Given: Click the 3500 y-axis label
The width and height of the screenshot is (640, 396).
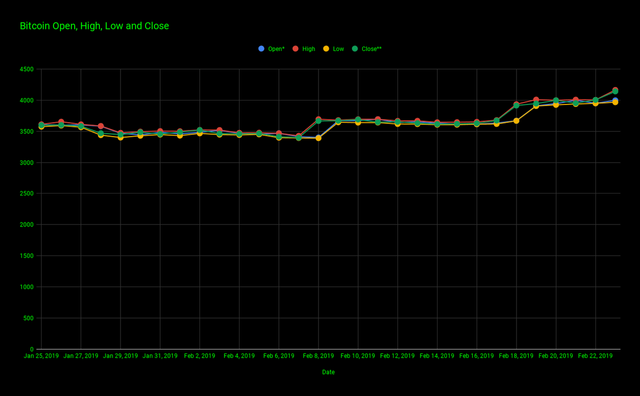Looking at the screenshot, I should point(27,131).
